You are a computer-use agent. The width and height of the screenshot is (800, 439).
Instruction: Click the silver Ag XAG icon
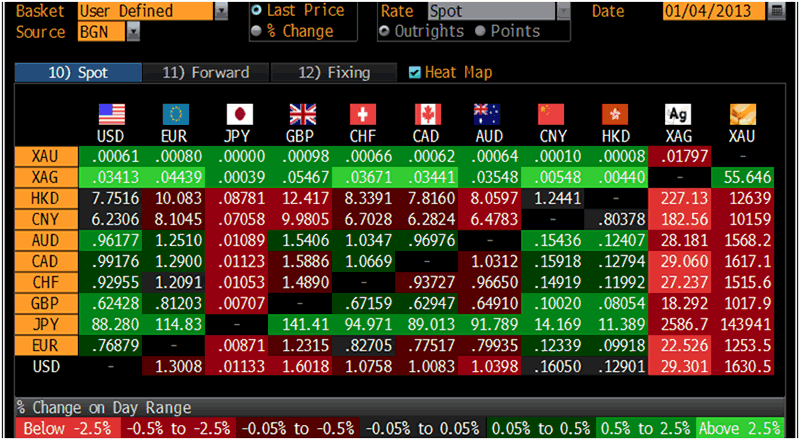point(679,112)
